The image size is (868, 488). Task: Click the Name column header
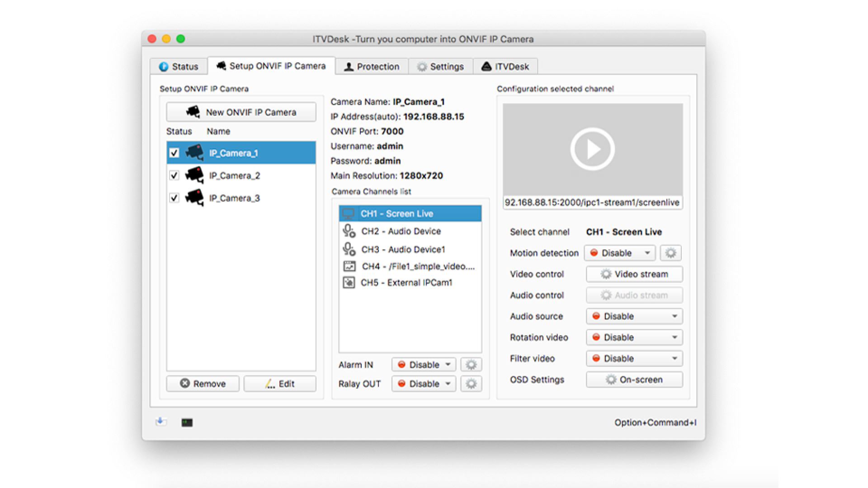(x=218, y=131)
